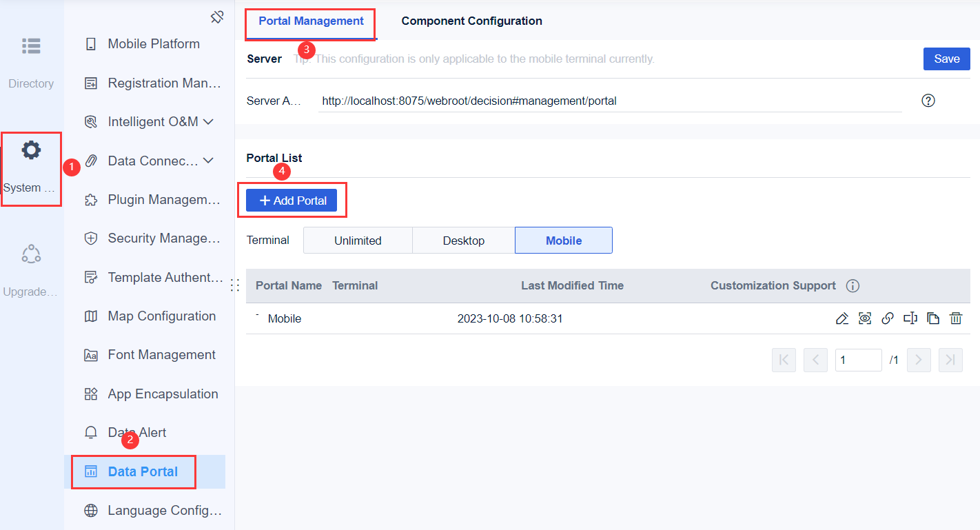Open Map Configuration in the sidebar
Screen dimensions: 980x530
pyautogui.click(x=161, y=316)
